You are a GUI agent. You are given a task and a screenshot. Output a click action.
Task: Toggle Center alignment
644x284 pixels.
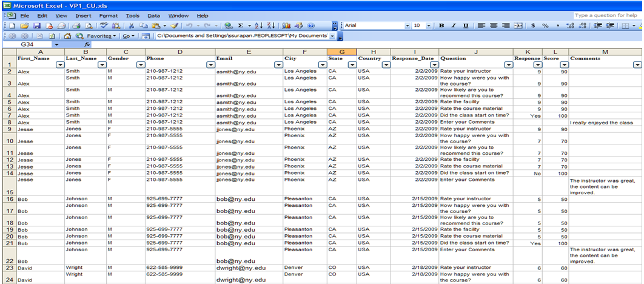point(494,25)
